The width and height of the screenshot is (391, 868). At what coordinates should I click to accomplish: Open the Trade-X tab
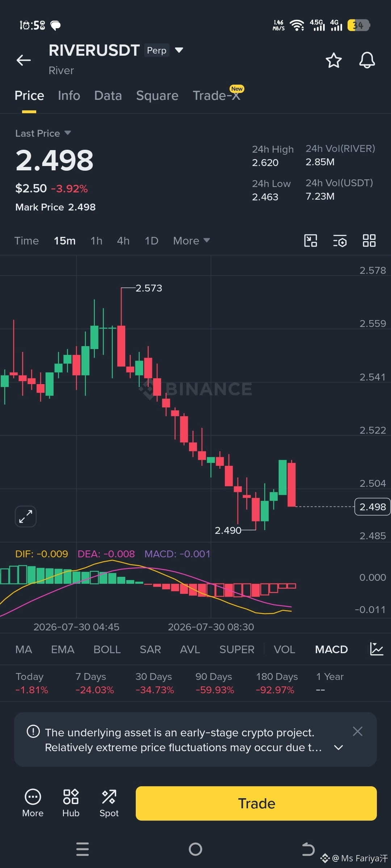click(x=216, y=95)
